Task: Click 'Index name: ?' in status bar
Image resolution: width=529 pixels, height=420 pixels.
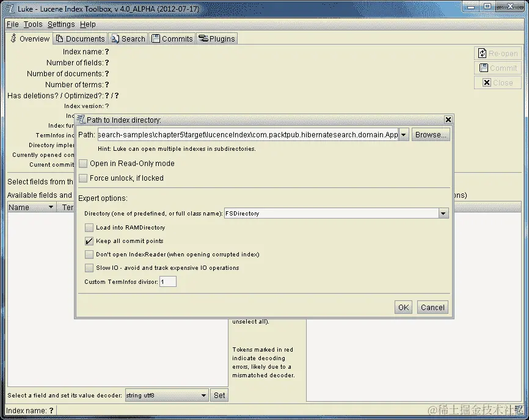Action: click(x=30, y=411)
